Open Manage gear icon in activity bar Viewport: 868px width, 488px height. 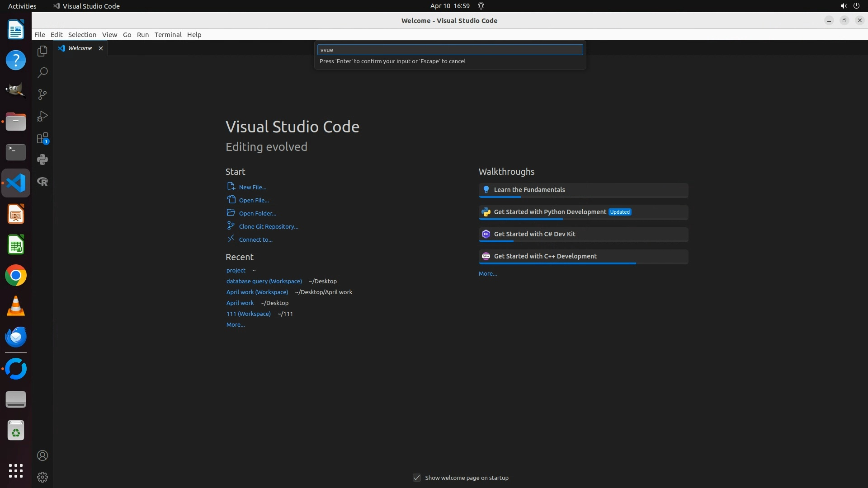click(x=42, y=477)
